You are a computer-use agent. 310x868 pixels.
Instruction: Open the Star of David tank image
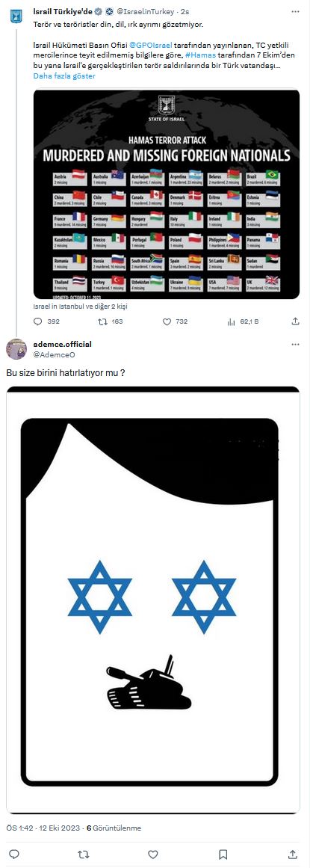[x=153, y=600]
